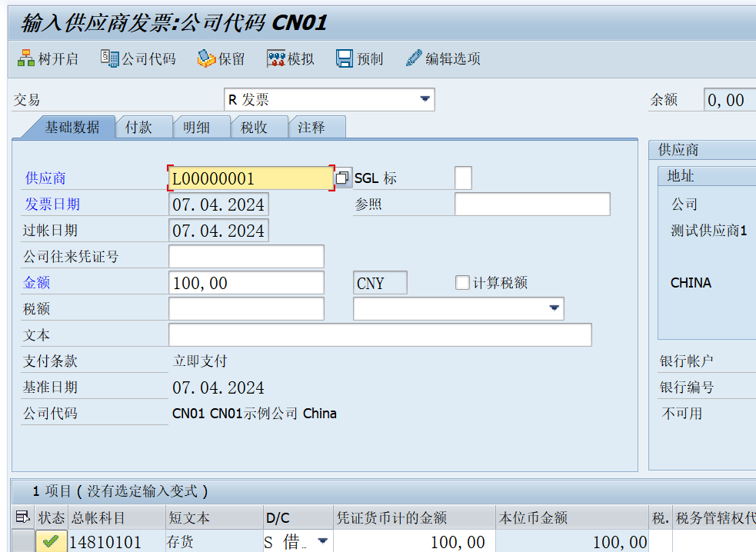Click the 参照 reference input field
This screenshot has height=552, width=756.
tap(532, 204)
